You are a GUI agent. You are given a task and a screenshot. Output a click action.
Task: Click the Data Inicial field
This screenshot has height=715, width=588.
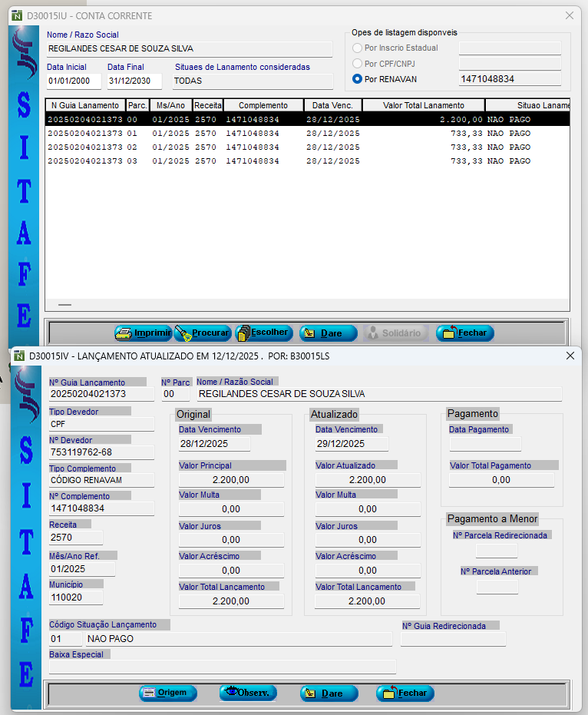coord(73,81)
